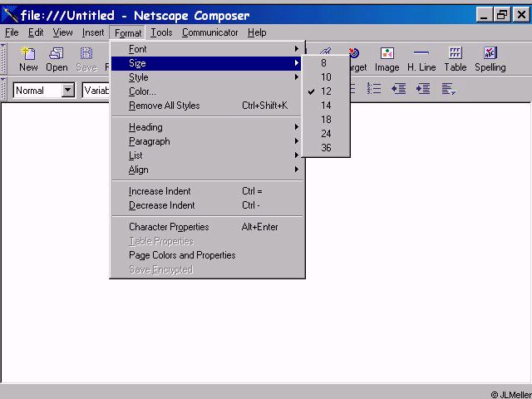Click the disabled Table Properties entry
Image resolution: width=532 pixels, height=399 pixels.
coord(206,241)
